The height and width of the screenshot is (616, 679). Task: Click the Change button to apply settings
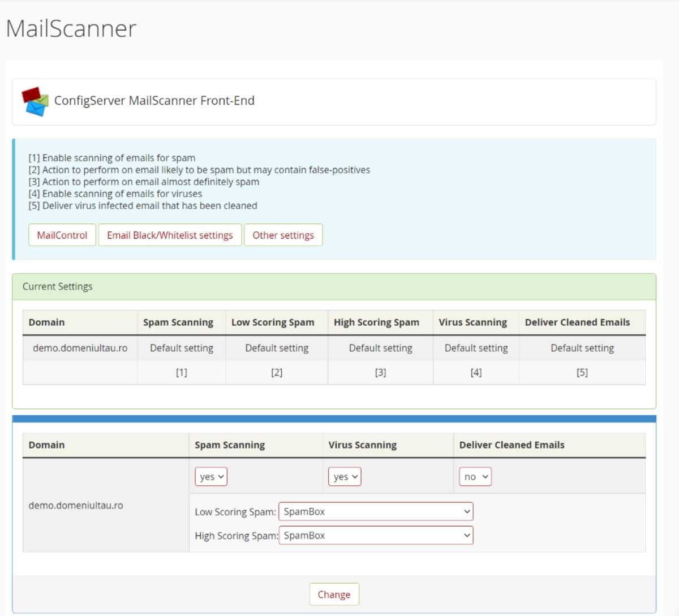[334, 595]
